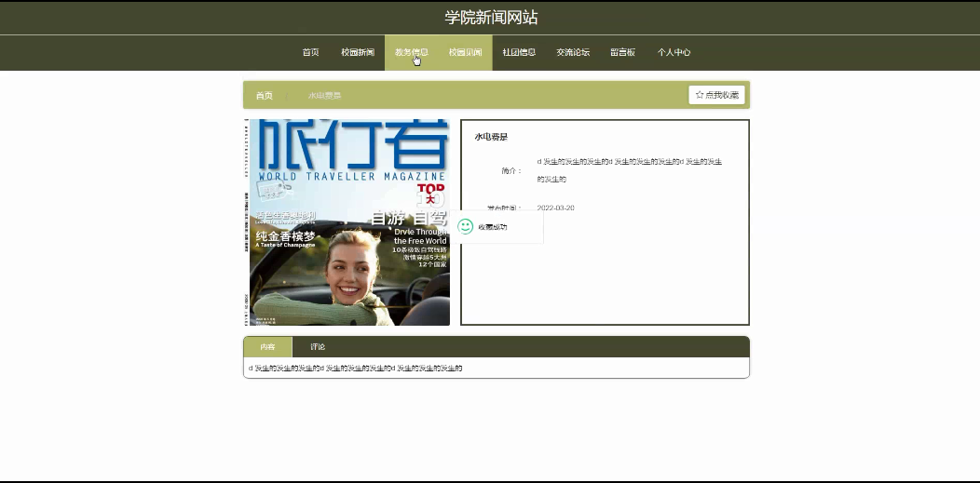Switch to the 评论 tab
980x483 pixels.
coord(318,346)
